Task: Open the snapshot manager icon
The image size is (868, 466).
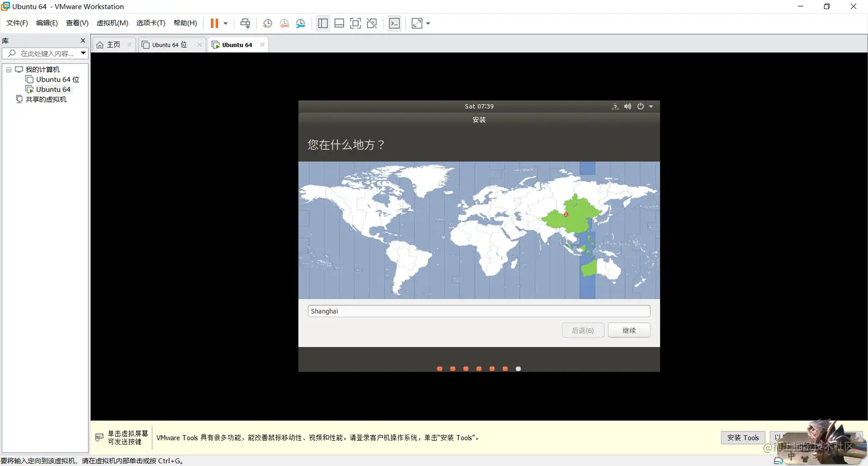Action: point(301,23)
